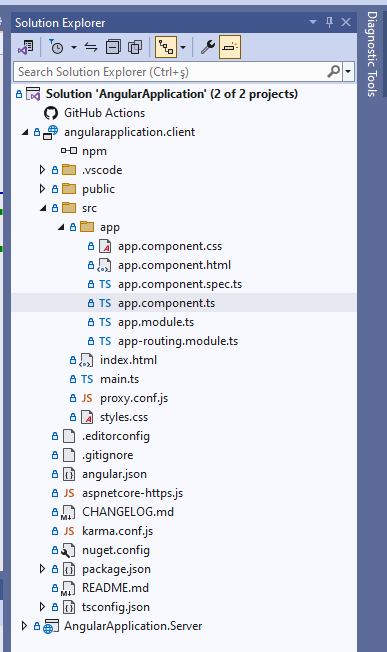Click TS icon of app.module.ts

point(105,322)
